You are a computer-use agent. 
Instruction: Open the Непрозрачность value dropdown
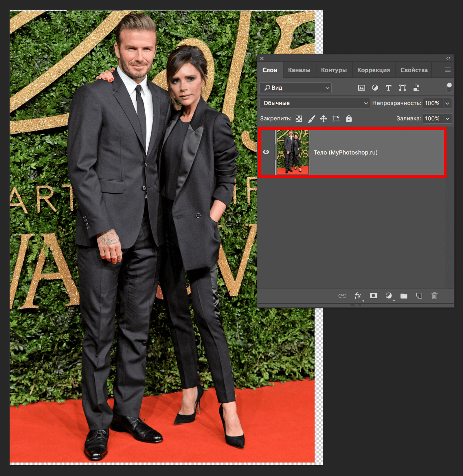pyautogui.click(x=447, y=103)
